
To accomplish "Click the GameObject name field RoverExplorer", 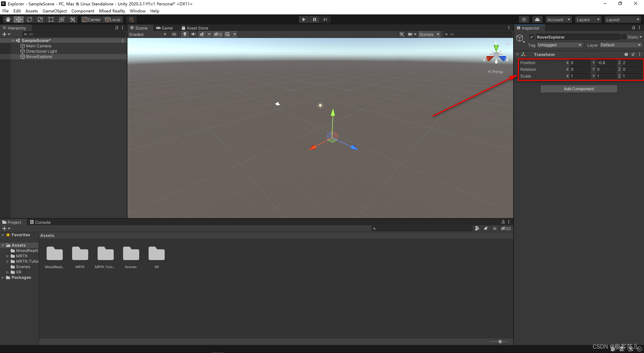I will click(x=578, y=37).
